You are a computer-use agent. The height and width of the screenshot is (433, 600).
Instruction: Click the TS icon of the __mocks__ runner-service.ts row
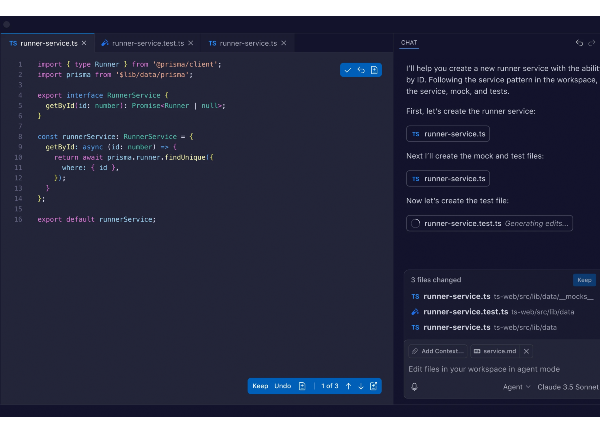[415, 296]
